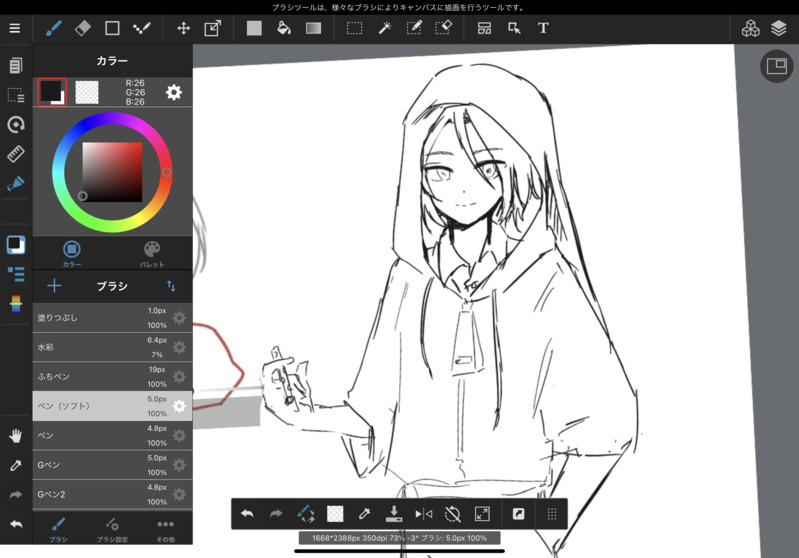Toggle the brush list sidebar icon
The width and height of the screenshot is (799, 558).
16,274
